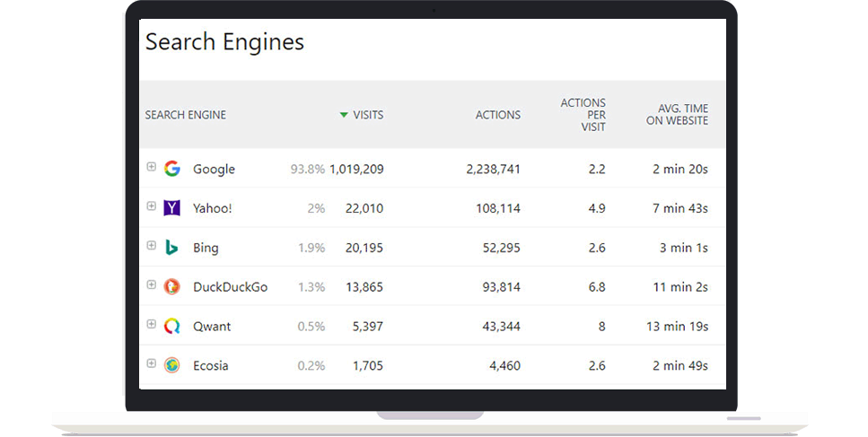Expand the DuckDuckGo row
Viewport: 868px width, 437px height.
[x=151, y=284]
